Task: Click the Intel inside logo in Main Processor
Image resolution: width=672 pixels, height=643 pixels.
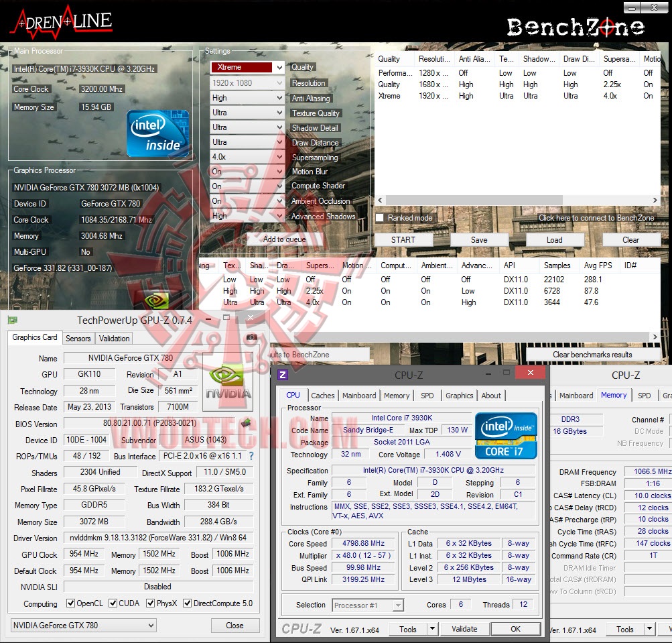Action: click(x=157, y=134)
